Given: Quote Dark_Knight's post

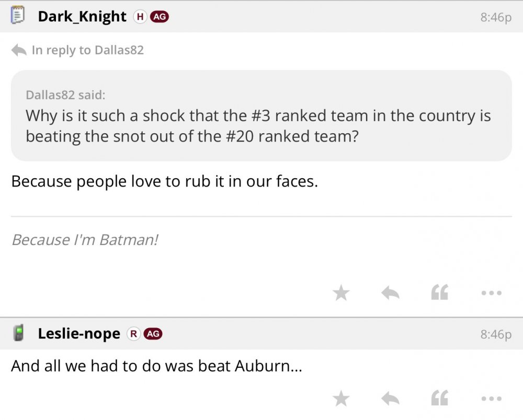Looking at the screenshot, I should pyautogui.click(x=439, y=293).
